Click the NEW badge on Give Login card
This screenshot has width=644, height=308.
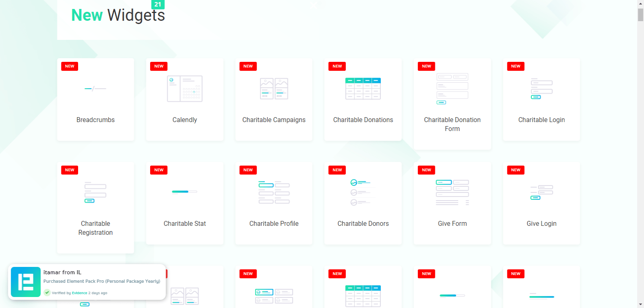pyautogui.click(x=515, y=170)
